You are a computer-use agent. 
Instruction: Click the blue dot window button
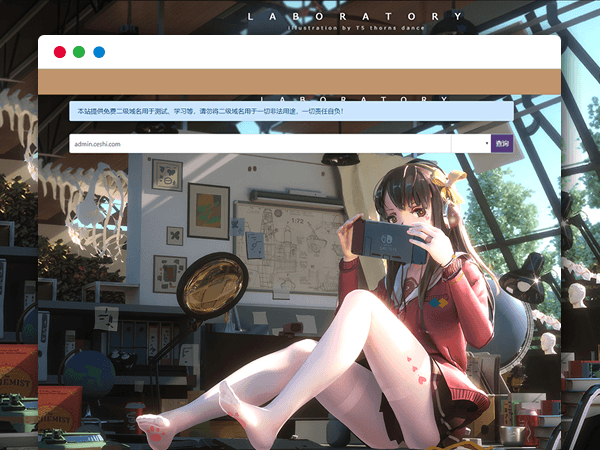[x=99, y=52]
